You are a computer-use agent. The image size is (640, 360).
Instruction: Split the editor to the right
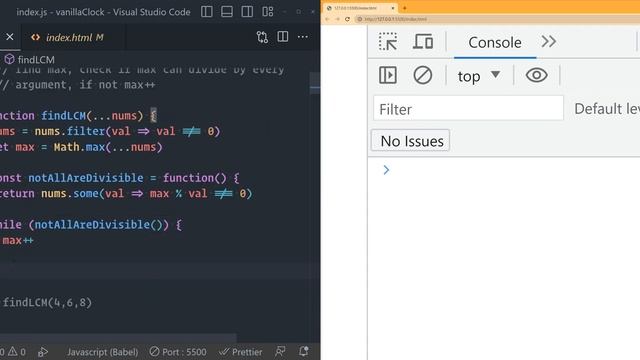[x=282, y=37]
